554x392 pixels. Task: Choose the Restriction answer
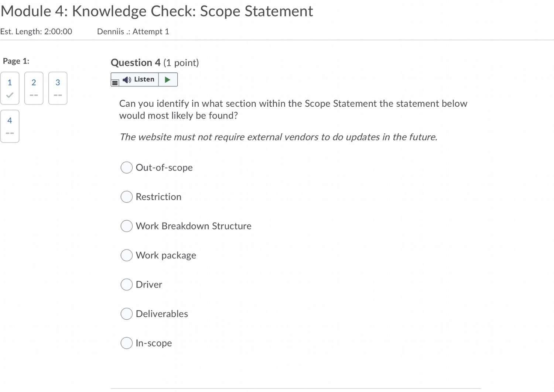(126, 197)
